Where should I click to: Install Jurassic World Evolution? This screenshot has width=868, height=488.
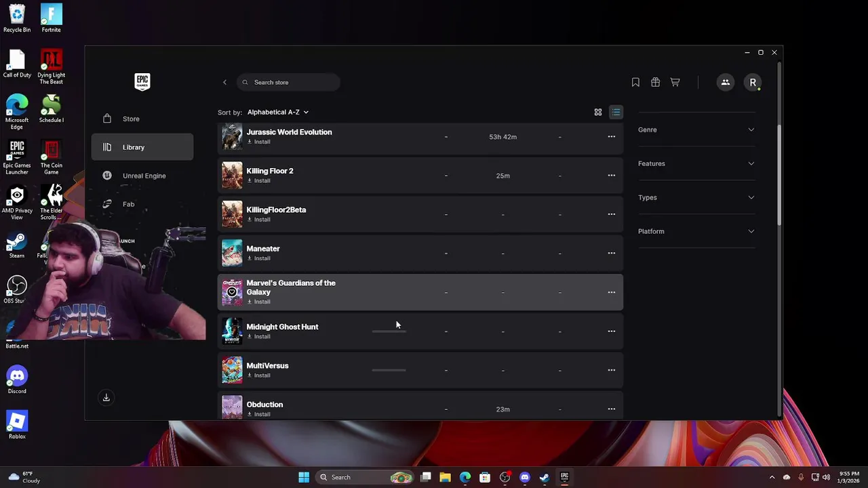point(258,142)
